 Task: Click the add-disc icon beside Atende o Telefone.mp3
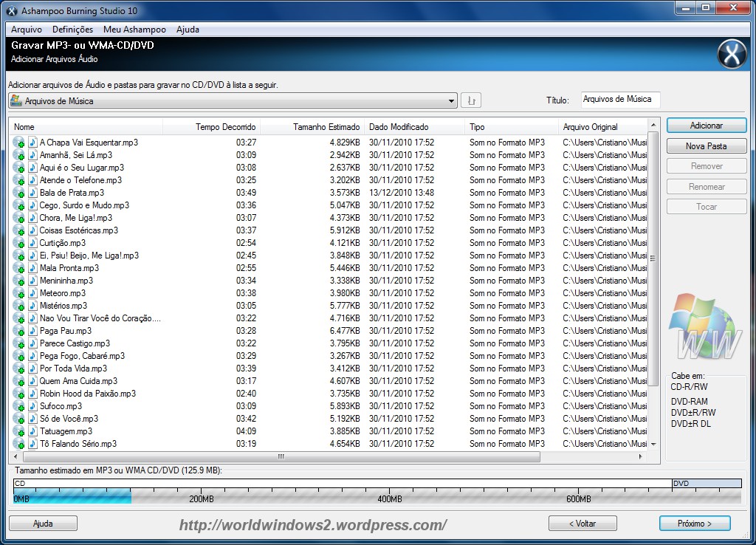pyautogui.click(x=18, y=180)
